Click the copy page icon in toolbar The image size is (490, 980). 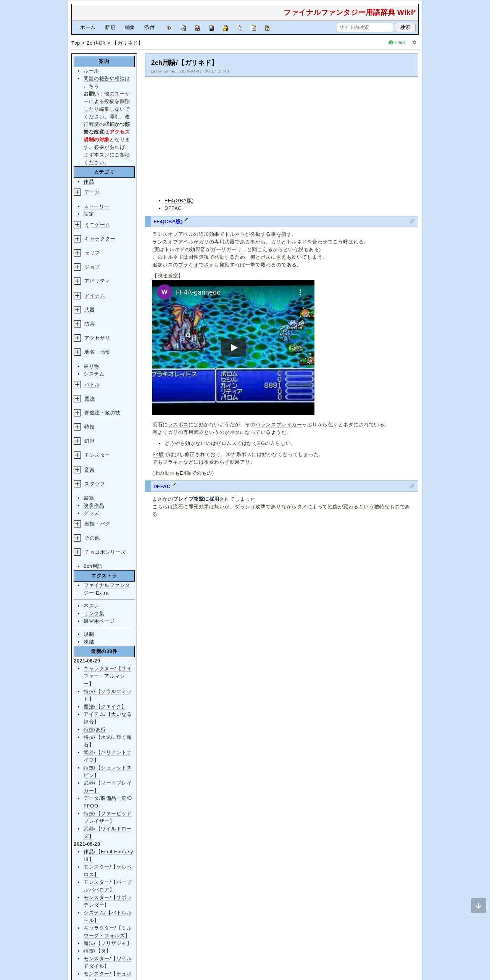pos(169,28)
